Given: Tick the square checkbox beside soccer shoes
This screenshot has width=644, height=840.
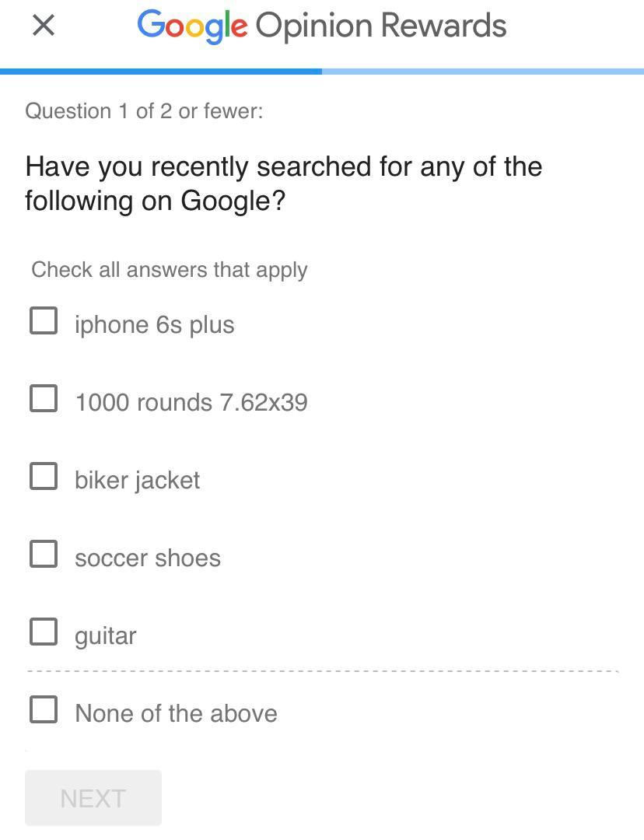Looking at the screenshot, I should coord(44,554).
